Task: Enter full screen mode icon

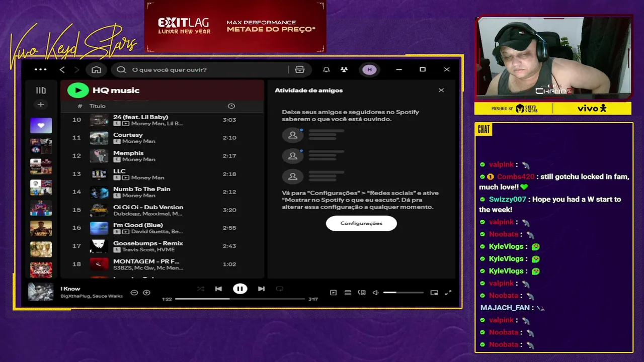Action: (x=448, y=293)
